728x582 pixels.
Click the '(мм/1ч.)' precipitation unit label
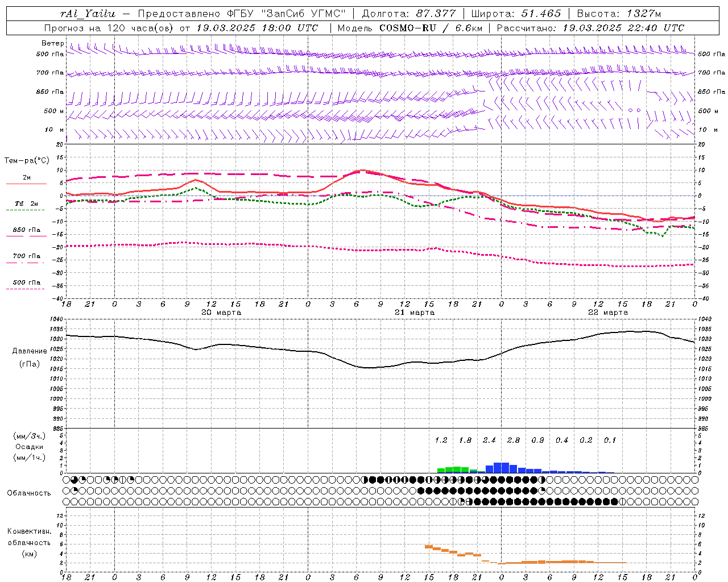click(30, 458)
